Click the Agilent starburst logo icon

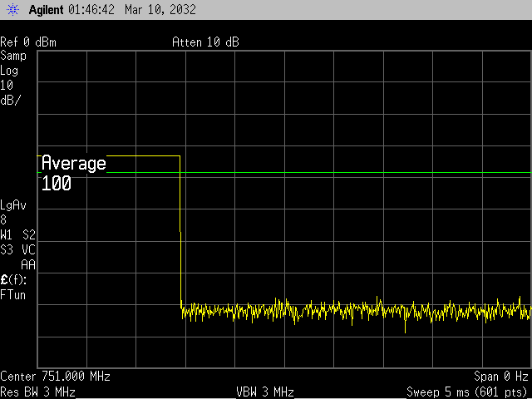(x=13, y=9)
